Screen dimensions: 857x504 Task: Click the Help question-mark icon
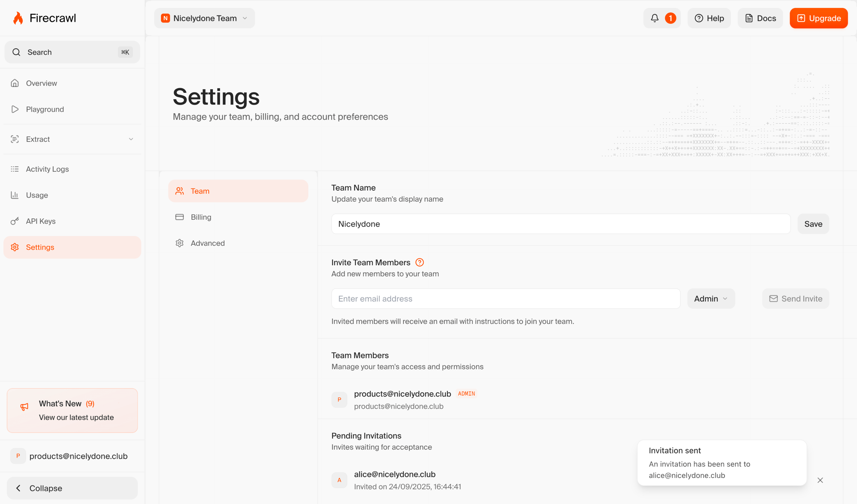[x=698, y=18]
